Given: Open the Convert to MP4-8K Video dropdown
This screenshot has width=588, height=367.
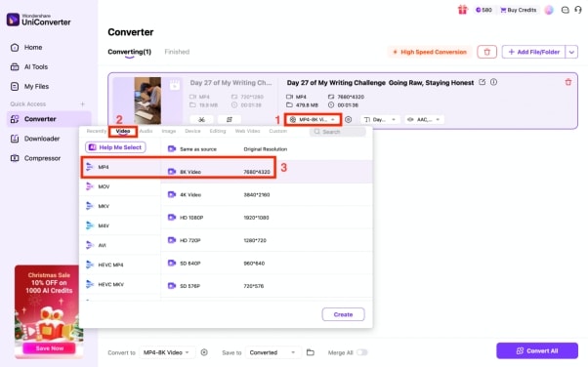Looking at the screenshot, I should tap(167, 352).
